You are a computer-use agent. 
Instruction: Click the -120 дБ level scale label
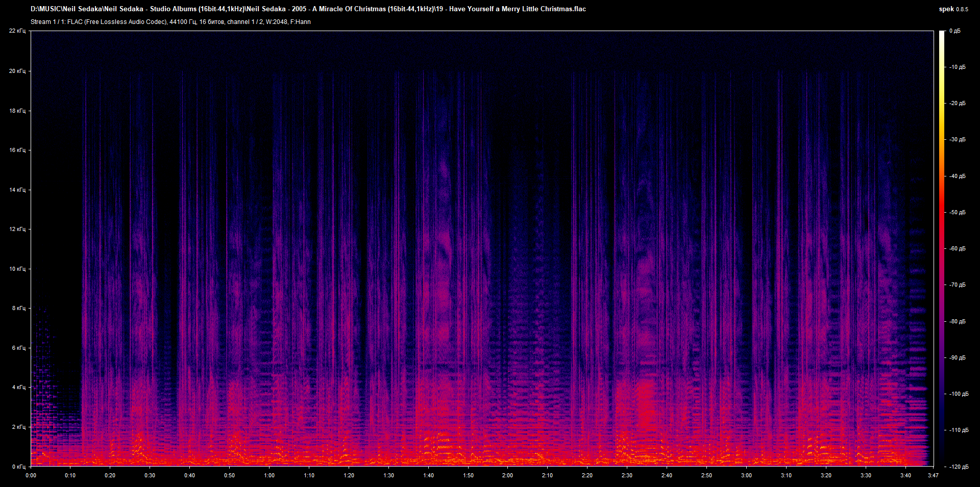tap(959, 467)
